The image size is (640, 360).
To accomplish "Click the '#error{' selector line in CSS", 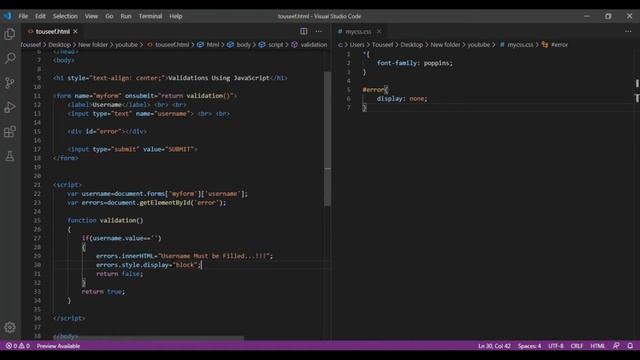I will 375,90.
